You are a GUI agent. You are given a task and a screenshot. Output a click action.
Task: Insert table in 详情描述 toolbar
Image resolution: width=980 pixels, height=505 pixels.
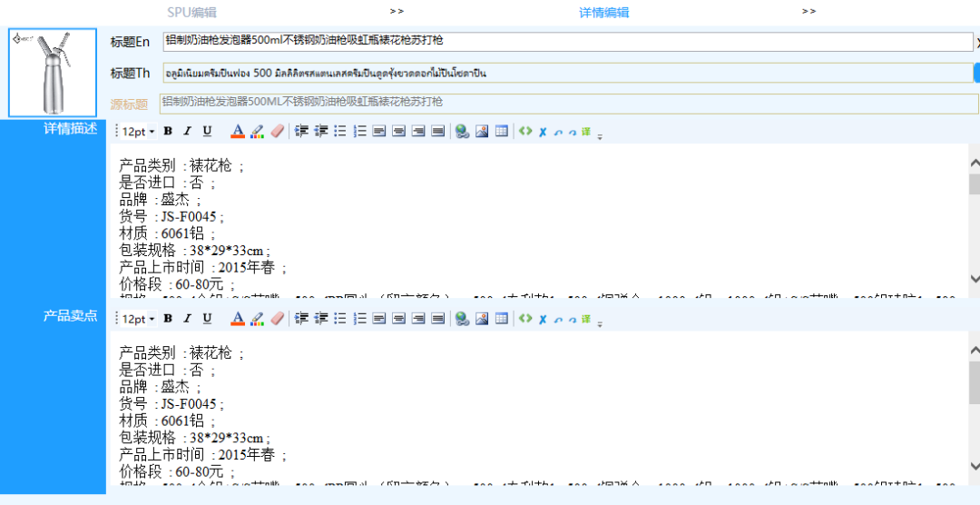coord(501,131)
